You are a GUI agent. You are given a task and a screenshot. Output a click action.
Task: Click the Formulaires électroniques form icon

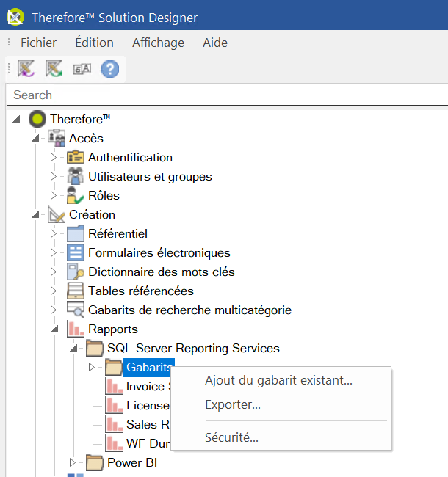76,252
